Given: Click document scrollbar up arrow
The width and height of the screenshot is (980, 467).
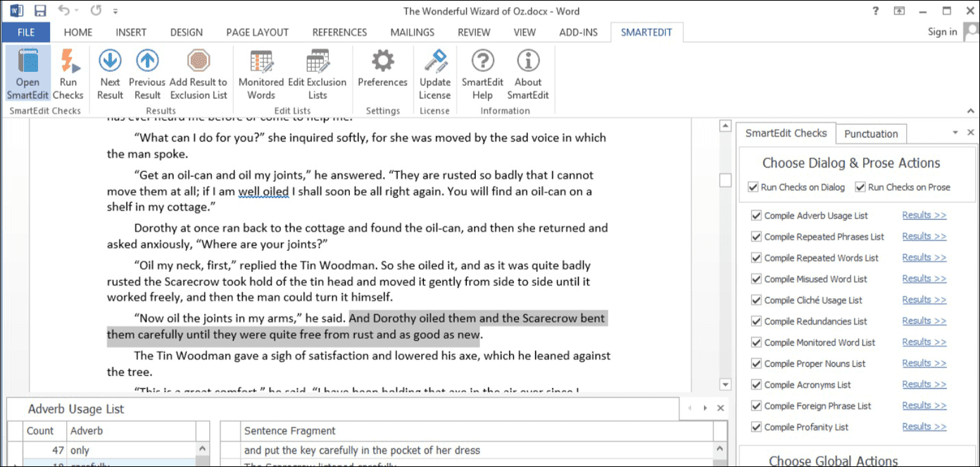Looking at the screenshot, I should pyautogui.click(x=726, y=126).
